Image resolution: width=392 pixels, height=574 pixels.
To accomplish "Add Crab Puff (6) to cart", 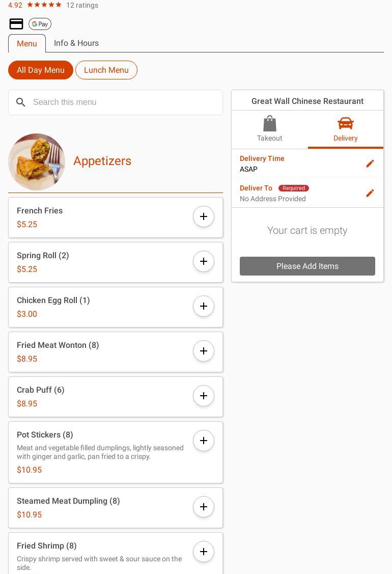I will point(204,396).
